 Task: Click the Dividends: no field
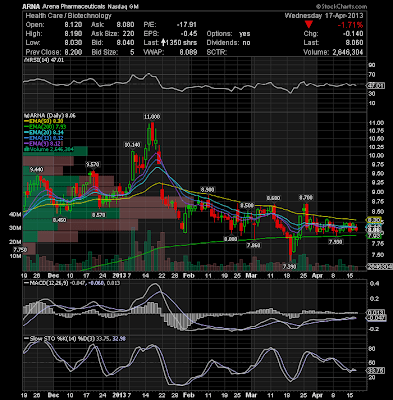(x=228, y=43)
